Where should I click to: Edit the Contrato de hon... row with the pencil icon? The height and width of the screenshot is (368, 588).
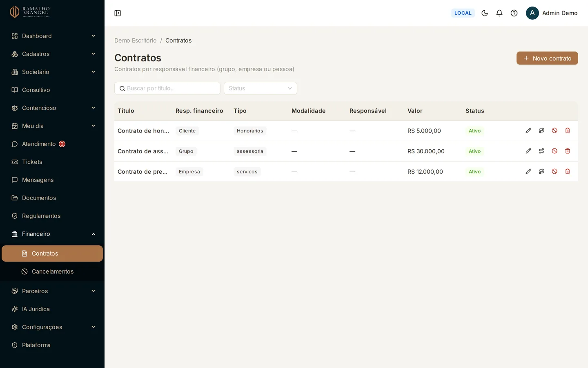[x=528, y=130]
